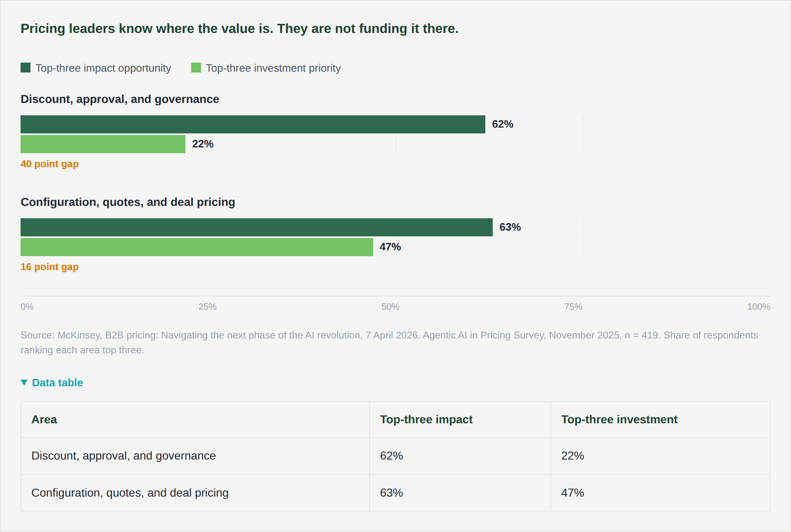
Task: Collapse the Data table disclosure triangle
Action: [x=24, y=383]
